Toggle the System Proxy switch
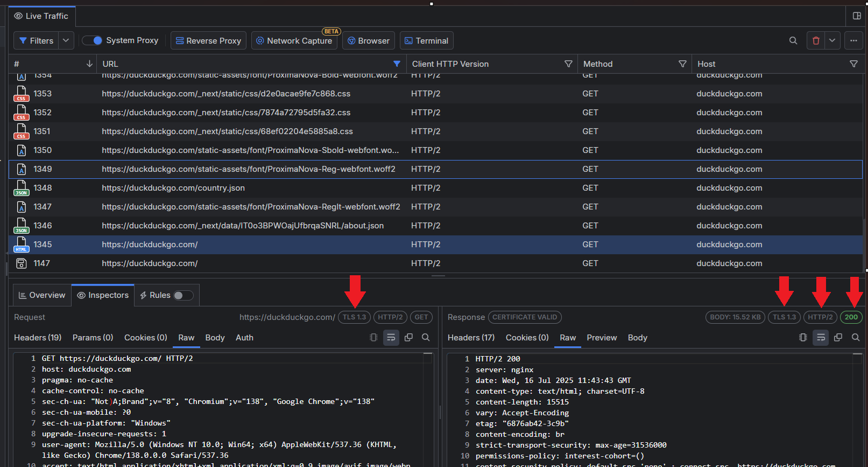The width and height of the screenshot is (868, 467). [93, 40]
